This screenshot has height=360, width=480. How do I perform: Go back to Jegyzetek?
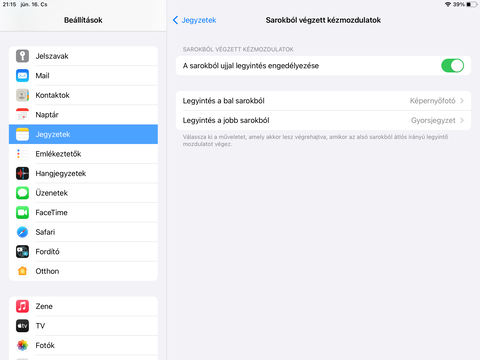click(195, 20)
